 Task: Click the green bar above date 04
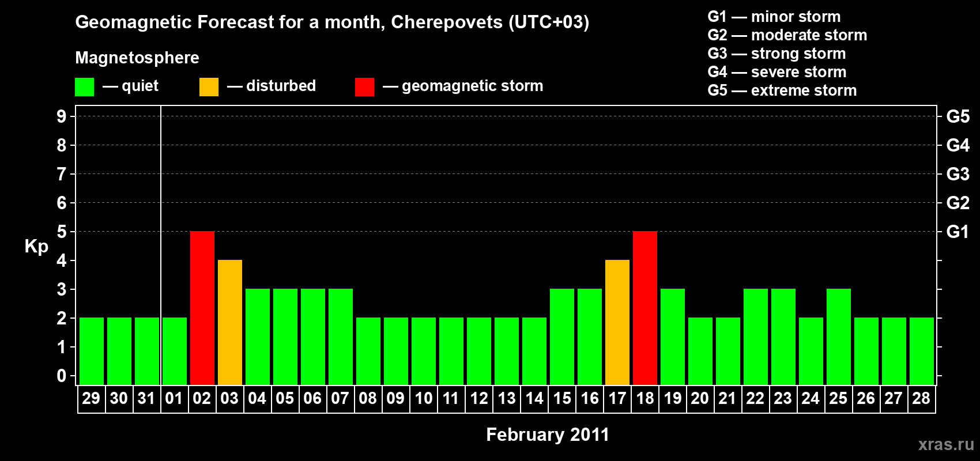pyautogui.click(x=258, y=337)
